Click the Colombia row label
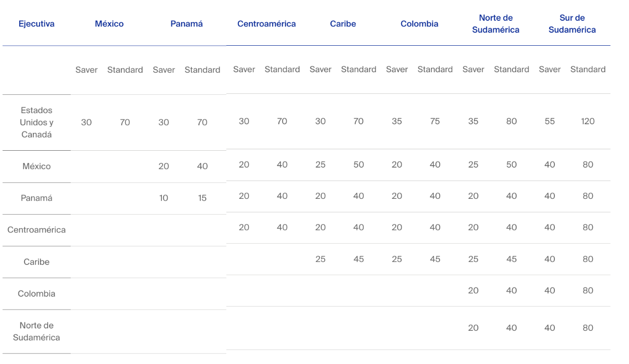 click(x=37, y=294)
